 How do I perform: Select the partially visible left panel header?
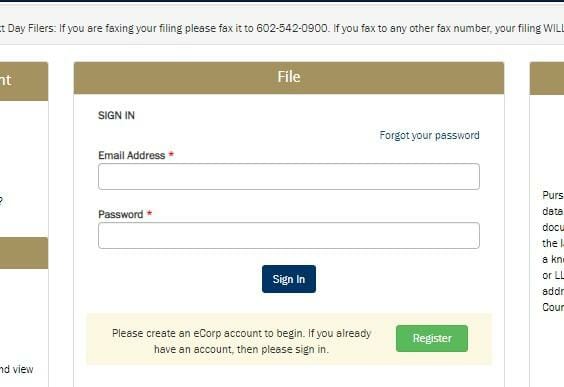click(24, 81)
